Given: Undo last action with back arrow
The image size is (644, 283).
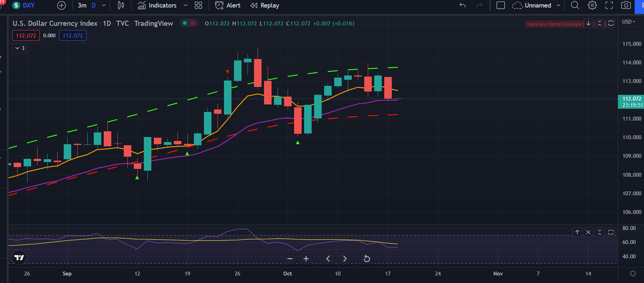Looking at the screenshot, I should point(463,5).
